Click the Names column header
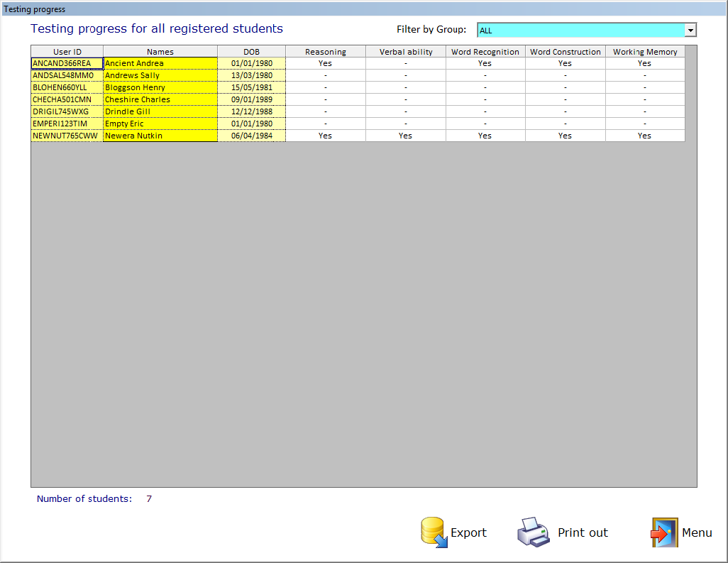This screenshot has width=728, height=563. (x=160, y=52)
